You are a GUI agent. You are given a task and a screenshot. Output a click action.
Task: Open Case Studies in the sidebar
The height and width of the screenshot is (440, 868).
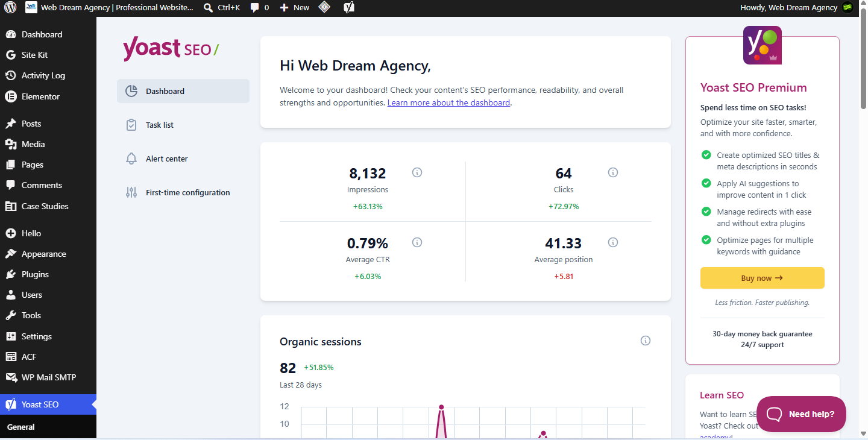[x=48, y=206]
